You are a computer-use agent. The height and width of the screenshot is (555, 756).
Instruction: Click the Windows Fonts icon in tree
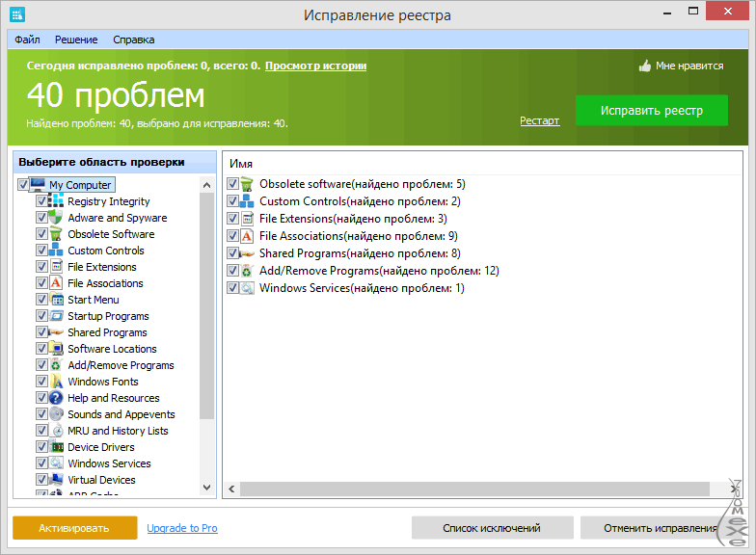point(56,382)
